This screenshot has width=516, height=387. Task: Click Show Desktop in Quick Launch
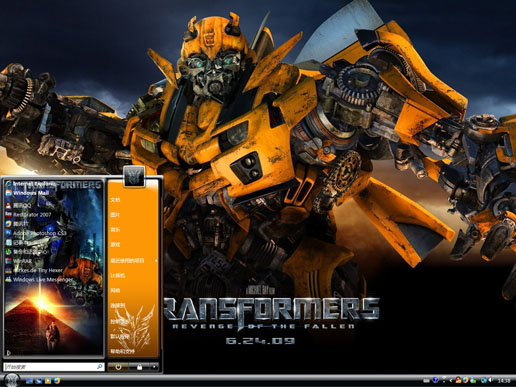(x=29, y=381)
